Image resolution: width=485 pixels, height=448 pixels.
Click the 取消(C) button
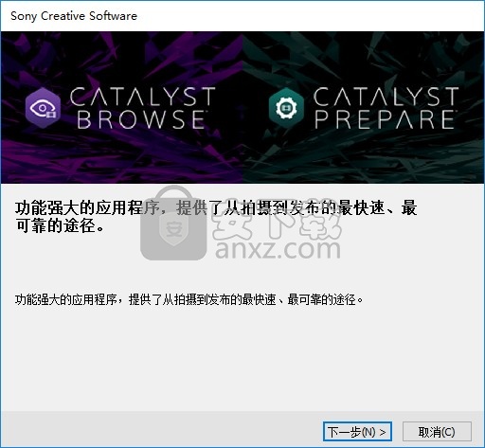[437, 432]
